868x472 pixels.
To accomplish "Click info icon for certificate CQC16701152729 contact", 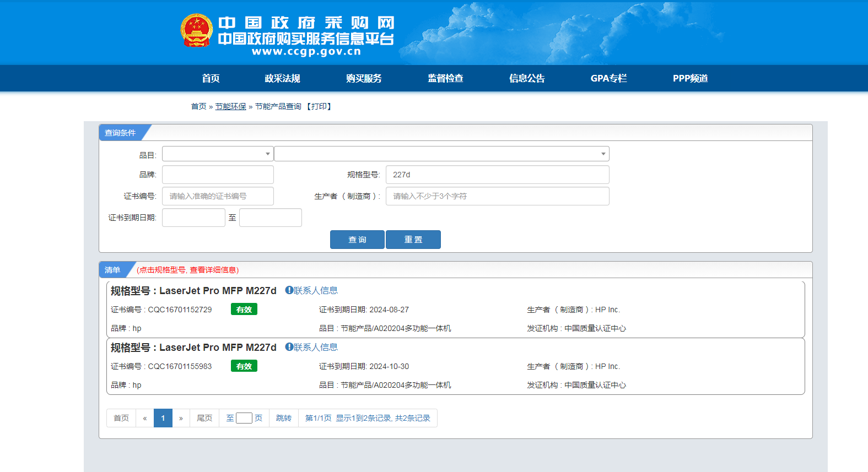I will click(289, 290).
